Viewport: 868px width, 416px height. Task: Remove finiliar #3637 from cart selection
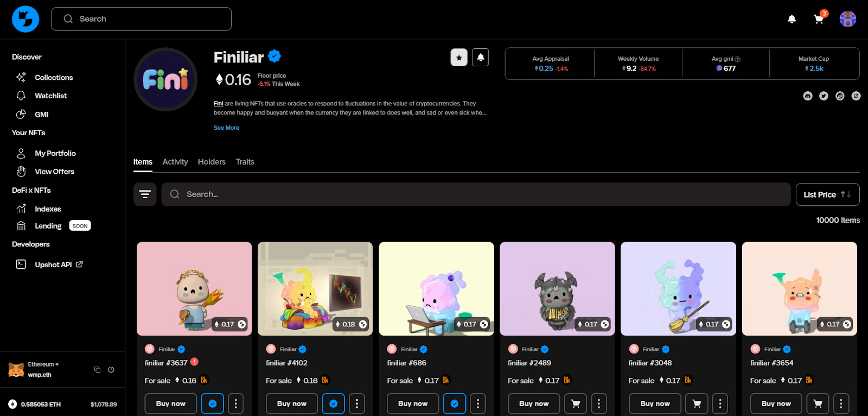[213, 404]
